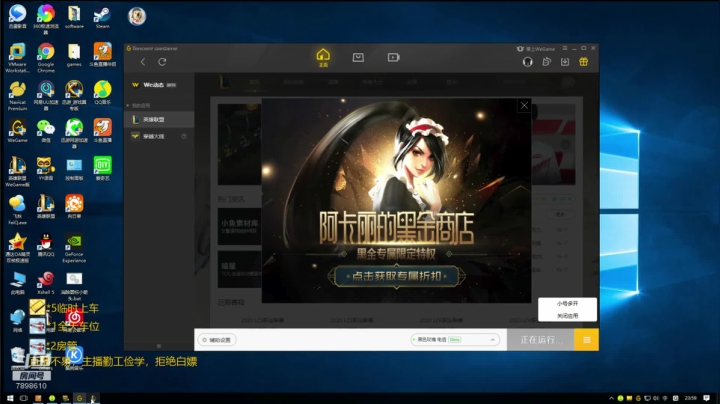Open the 迅雷影音 desktop shortcut
Screen dimensions: 720x404
[17, 16]
